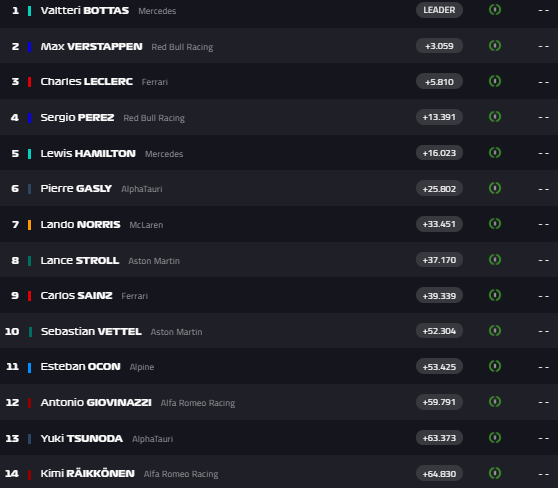Screen dimensions: 558x488
Task: Open Max VERSTAPPEN driver name
Action: pos(91,47)
